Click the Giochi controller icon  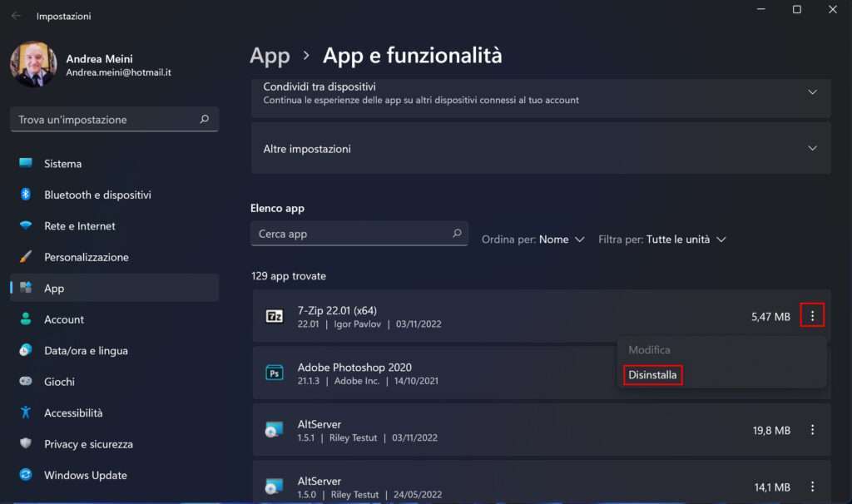coord(26,381)
